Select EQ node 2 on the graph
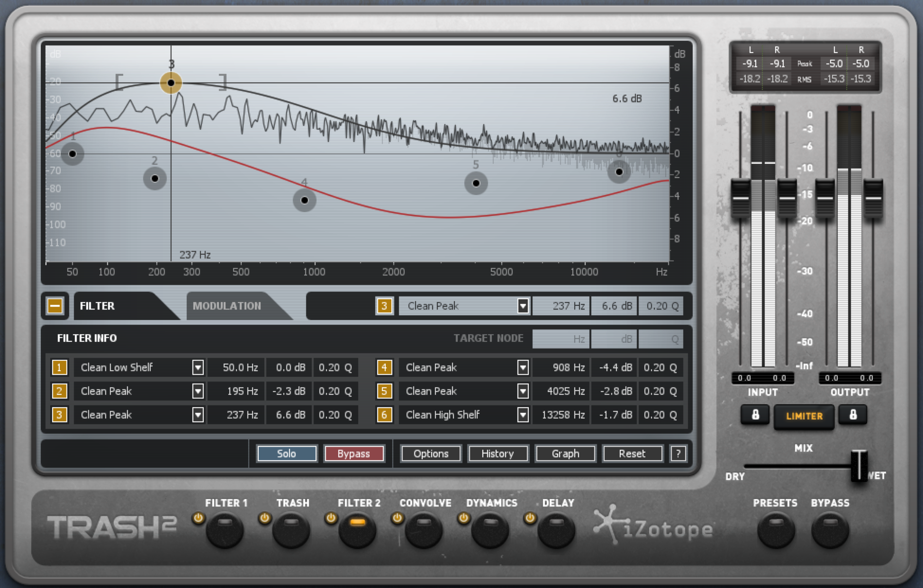Screen dimensions: 923x588 coord(155,178)
